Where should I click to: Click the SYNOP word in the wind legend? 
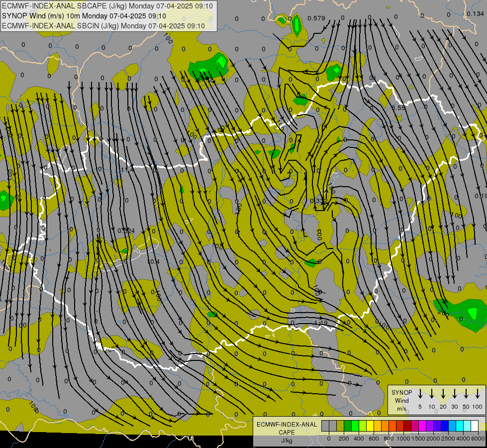401,393
